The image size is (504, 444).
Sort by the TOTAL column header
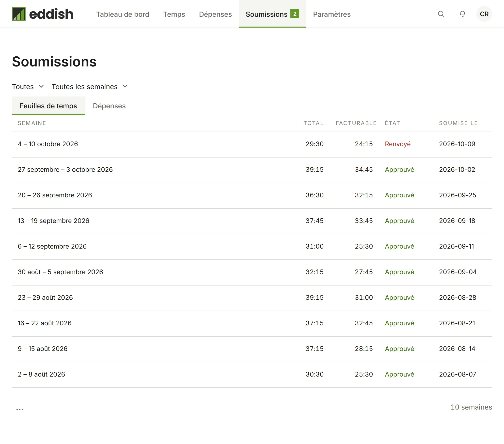pos(313,123)
